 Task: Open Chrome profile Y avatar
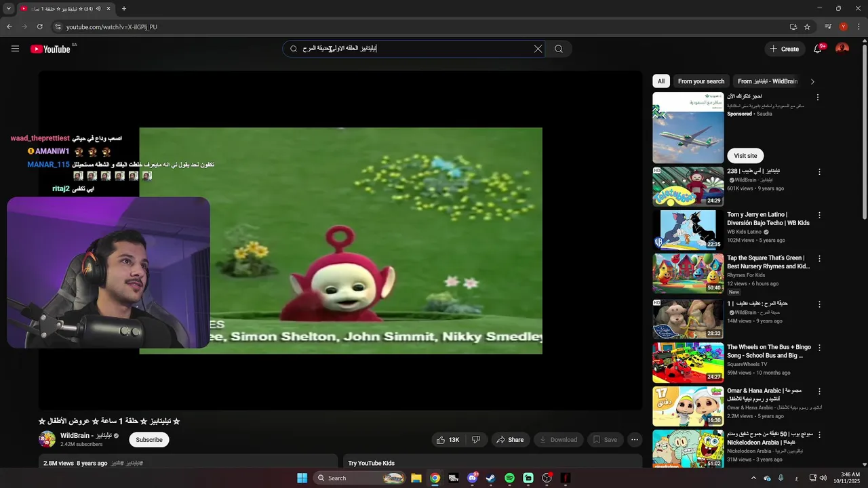[x=844, y=27]
